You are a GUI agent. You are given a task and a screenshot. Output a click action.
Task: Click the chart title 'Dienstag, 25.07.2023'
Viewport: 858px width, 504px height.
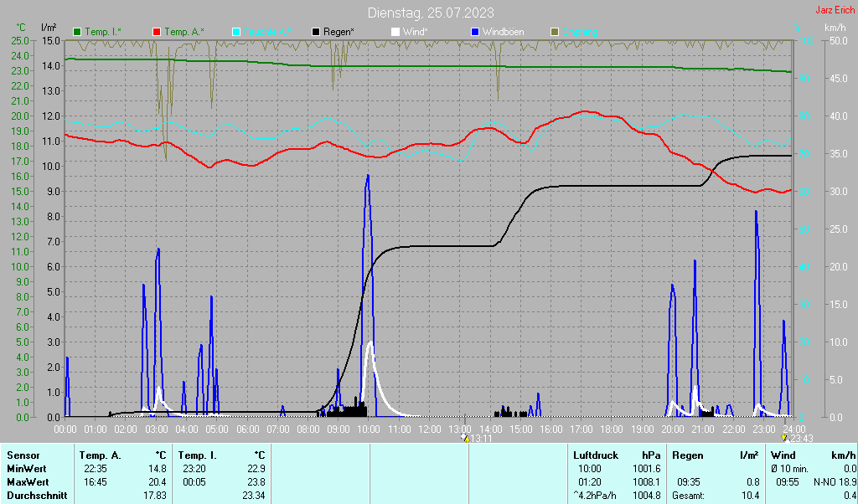(431, 13)
